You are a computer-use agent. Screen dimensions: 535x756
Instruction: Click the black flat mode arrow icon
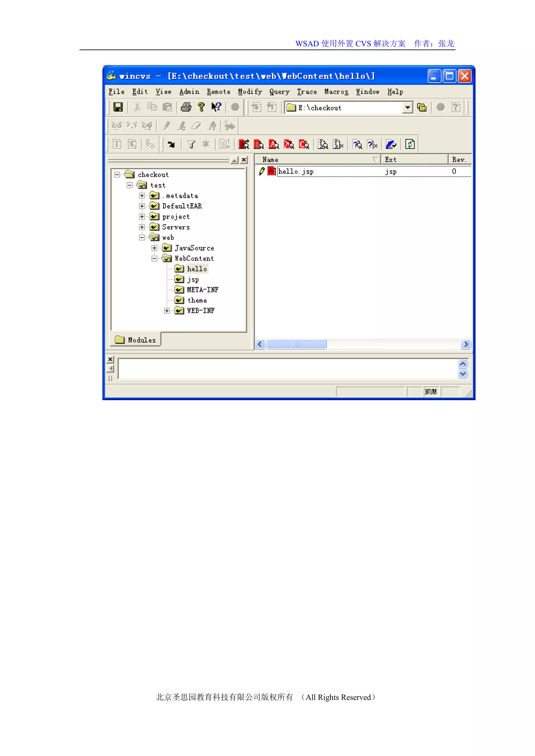tap(171, 145)
